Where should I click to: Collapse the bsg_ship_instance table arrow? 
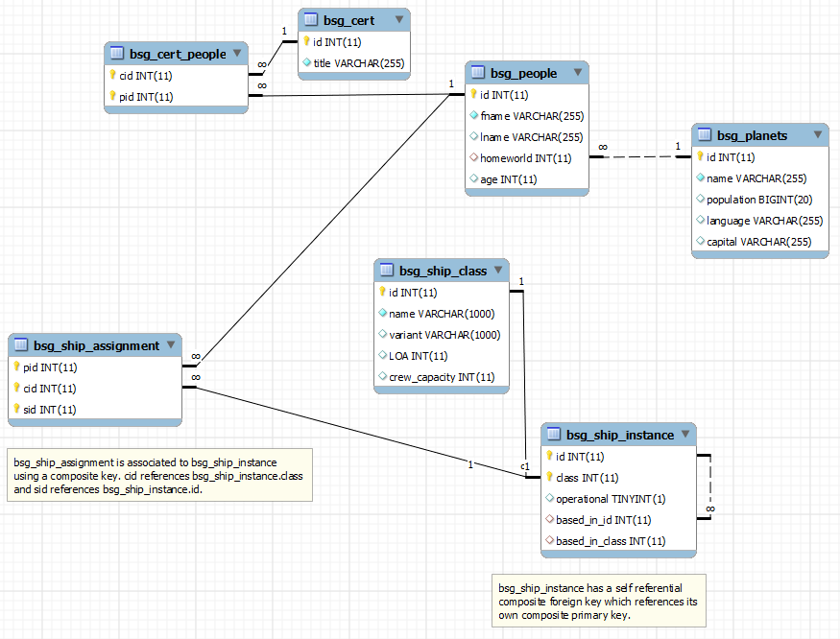[685, 434]
